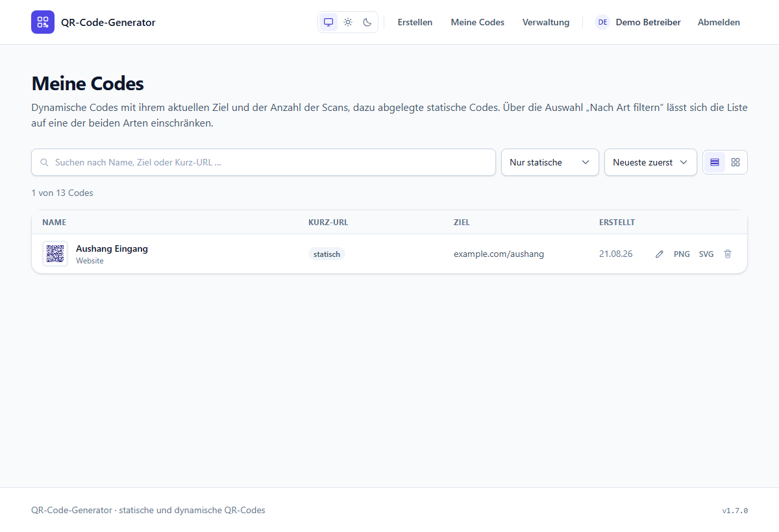Open the Aushang Eingang QR thumbnail
779x532 pixels.
(55, 254)
